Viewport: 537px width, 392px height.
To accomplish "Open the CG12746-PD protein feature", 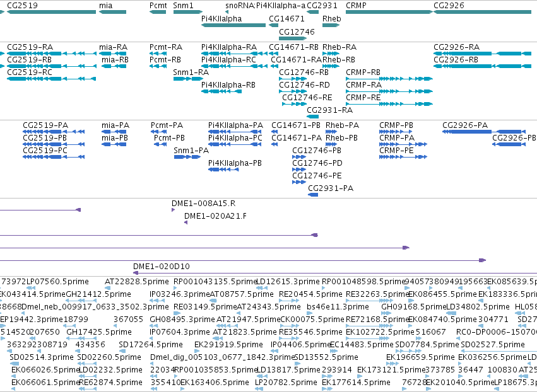I will click(x=299, y=170).
